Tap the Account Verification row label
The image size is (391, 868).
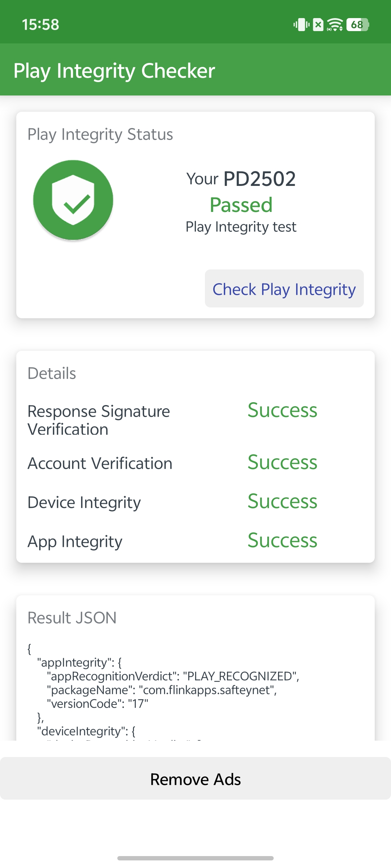pyautogui.click(x=100, y=463)
